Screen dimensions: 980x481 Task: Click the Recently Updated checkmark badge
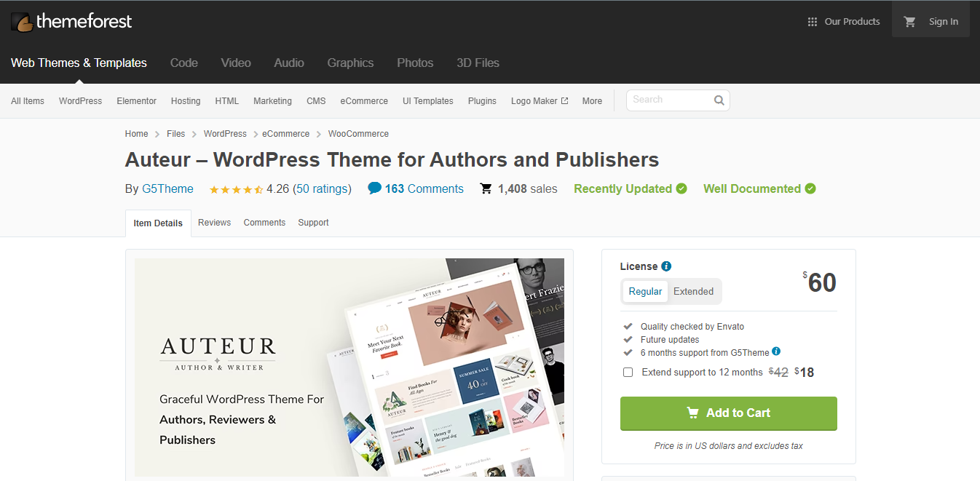(681, 188)
